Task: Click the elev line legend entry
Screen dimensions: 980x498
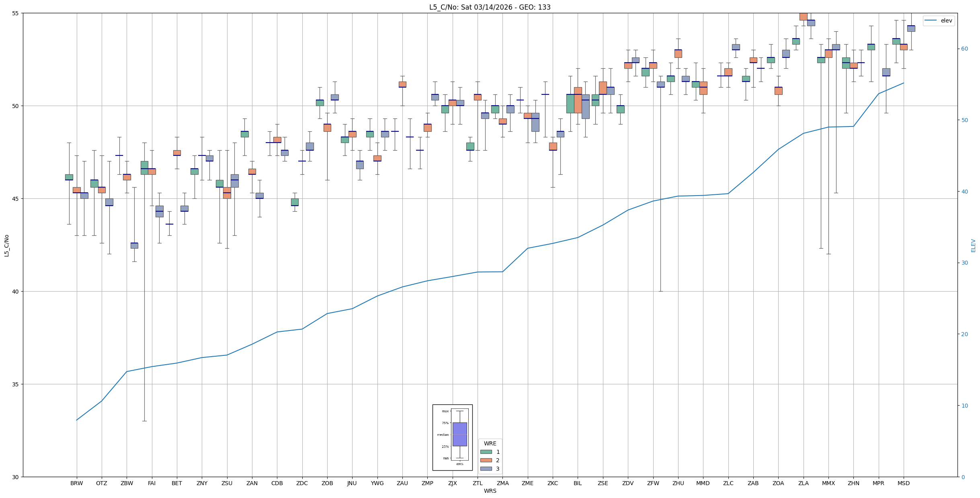Action: click(x=938, y=20)
